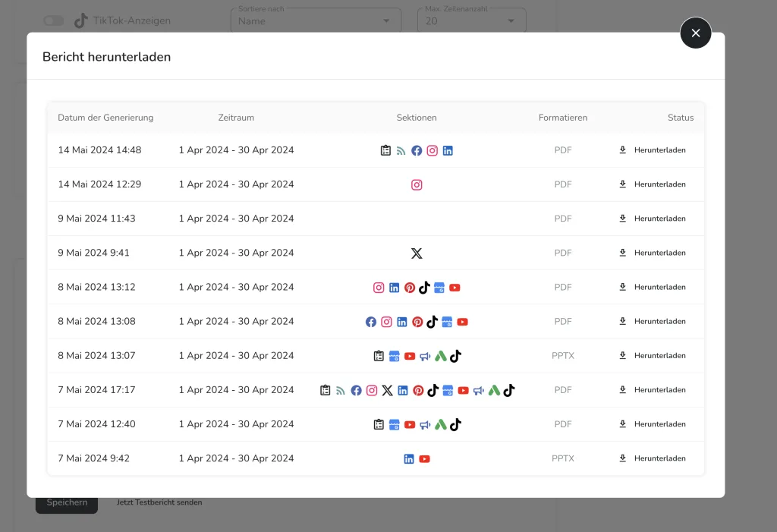
Task: Click the YouTube icon in 8 Mai 13:12 row
Action: click(x=455, y=288)
